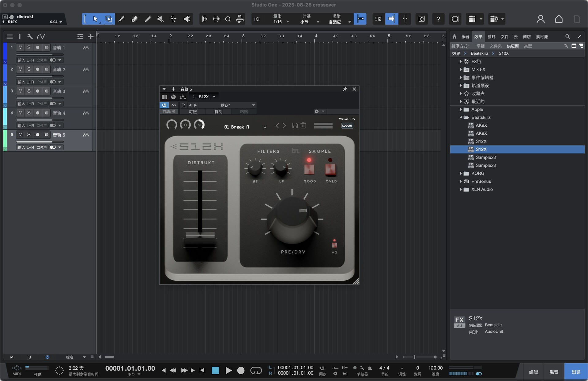Image resolution: width=588 pixels, height=381 pixels.
Task: Open the 编辑 editor view
Action: coord(533,372)
